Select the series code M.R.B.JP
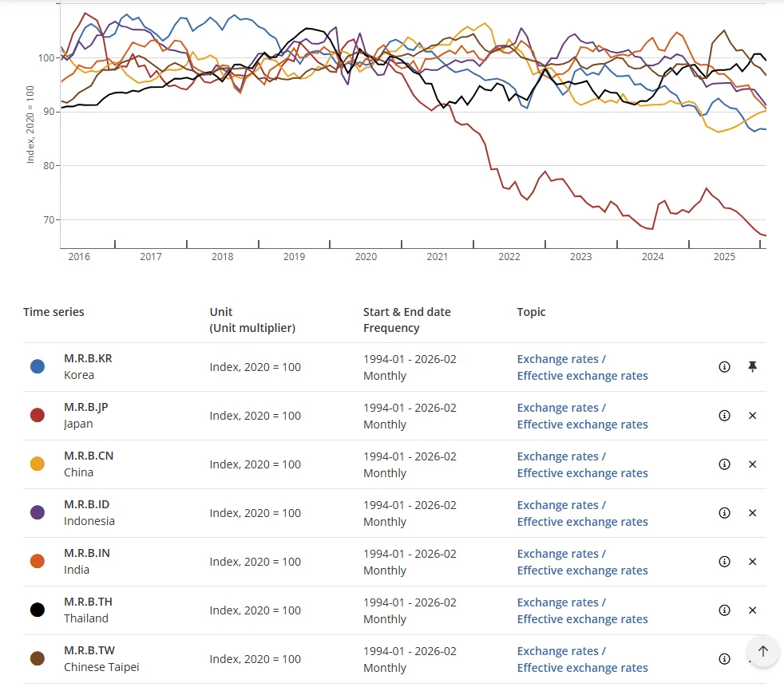 [x=86, y=407]
